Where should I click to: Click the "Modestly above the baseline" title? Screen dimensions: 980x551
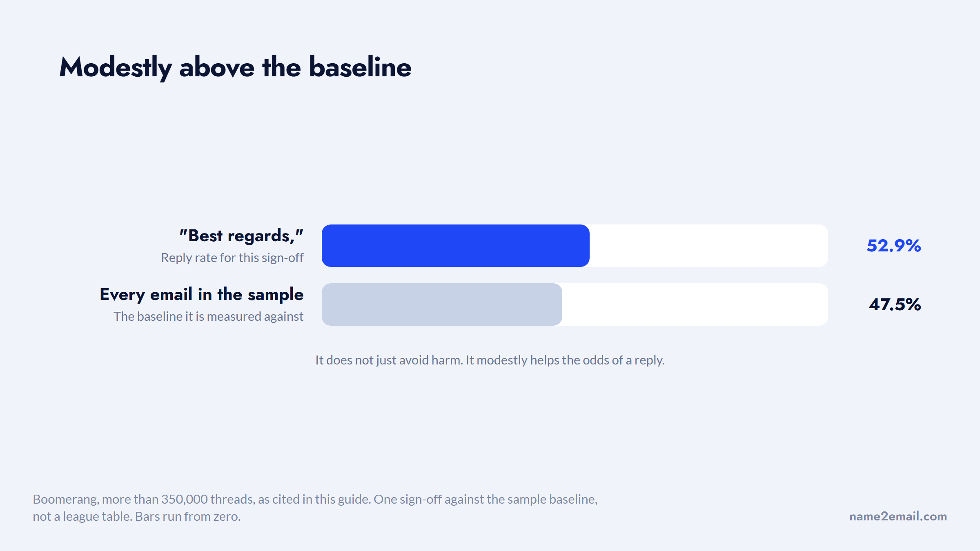point(235,67)
